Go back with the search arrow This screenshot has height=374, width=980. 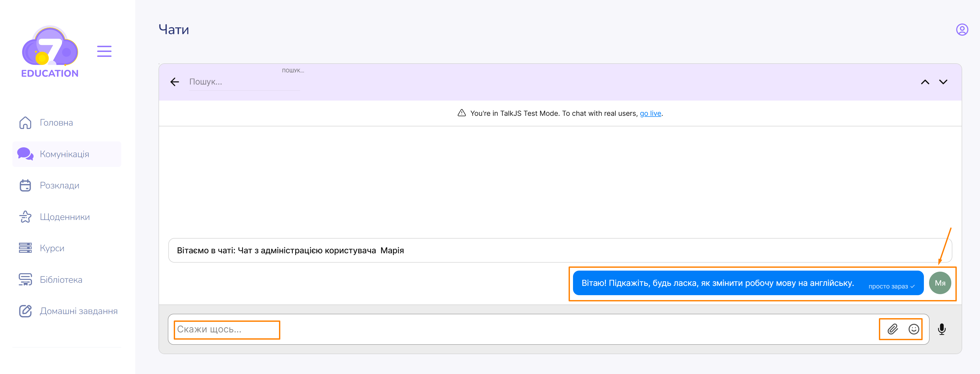175,82
